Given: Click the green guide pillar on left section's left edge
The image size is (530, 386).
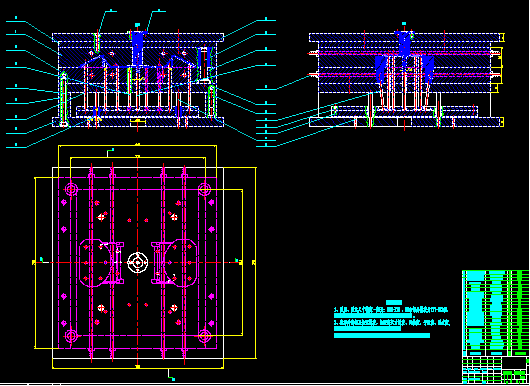Looking at the screenshot, I should tap(63, 100).
